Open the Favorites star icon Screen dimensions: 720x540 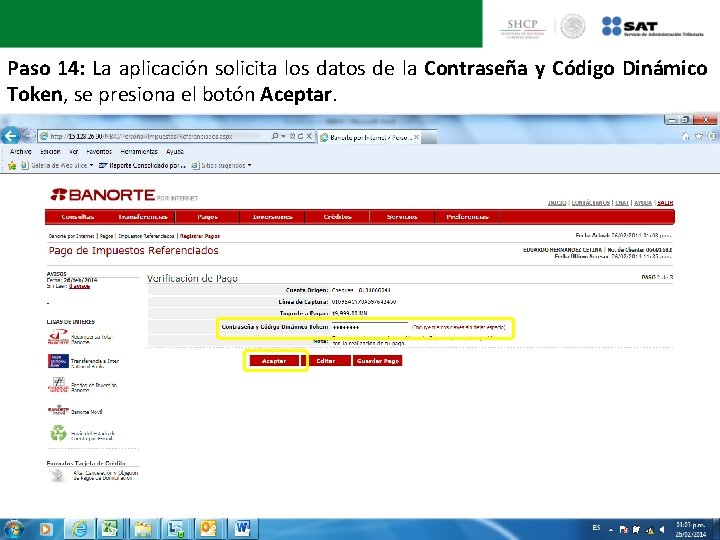pos(698,136)
